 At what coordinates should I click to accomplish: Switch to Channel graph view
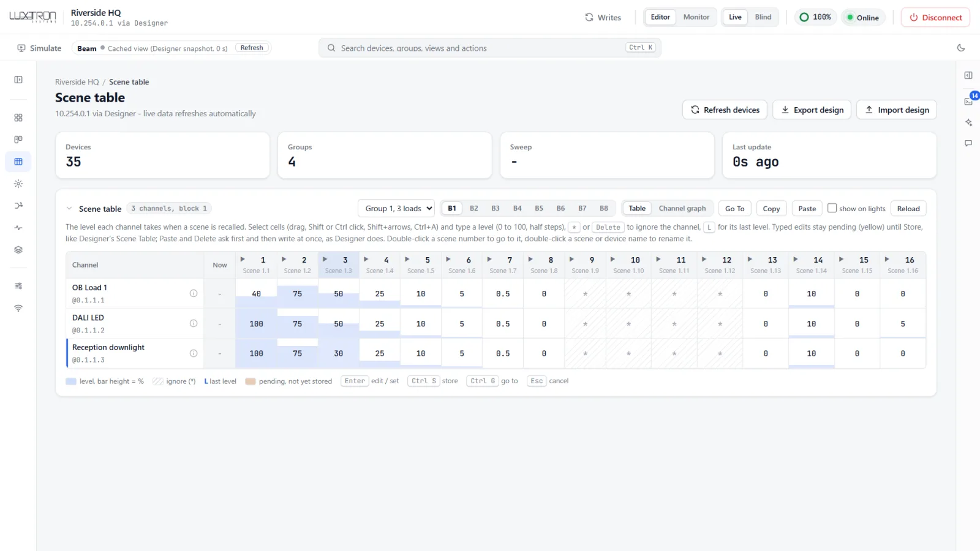(x=682, y=209)
